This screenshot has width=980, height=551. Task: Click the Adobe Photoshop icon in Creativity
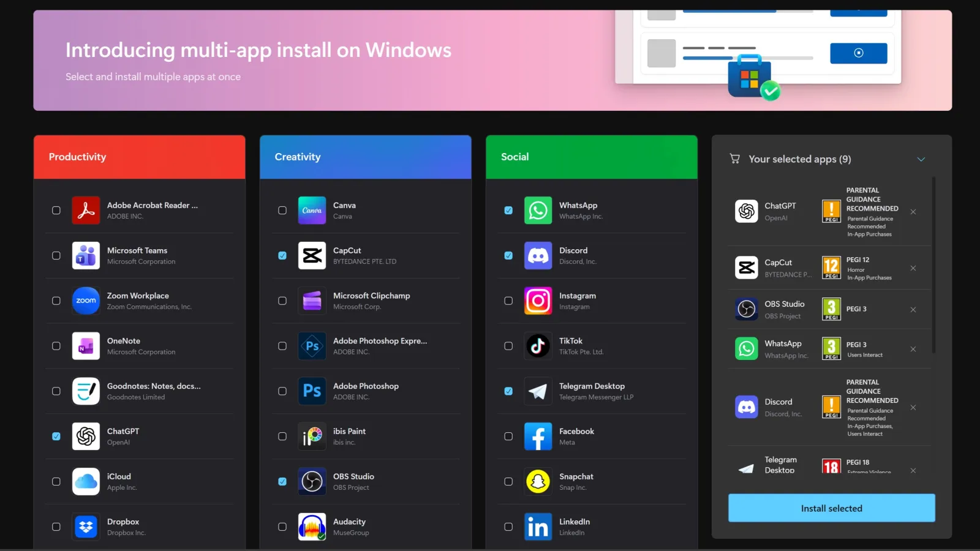click(x=312, y=391)
